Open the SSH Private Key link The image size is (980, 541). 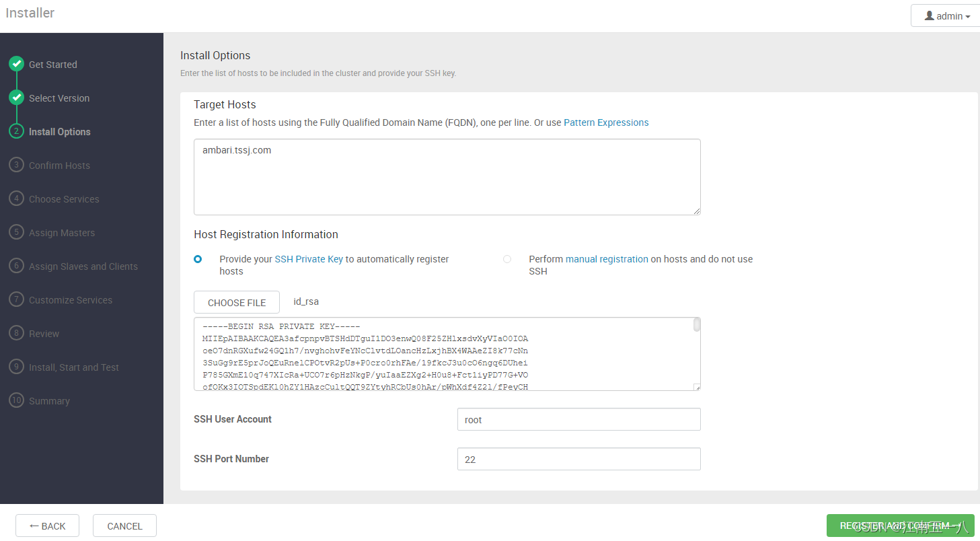309,259
